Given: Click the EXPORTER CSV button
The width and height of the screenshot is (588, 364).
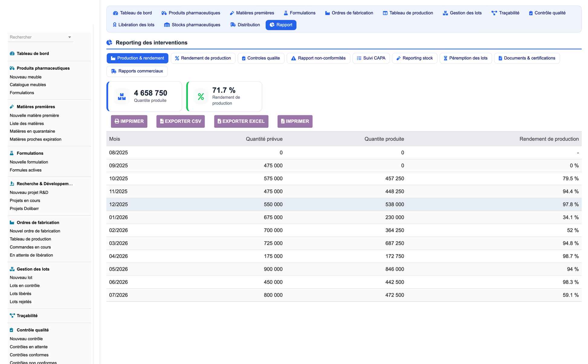Looking at the screenshot, I should [180, 121].
